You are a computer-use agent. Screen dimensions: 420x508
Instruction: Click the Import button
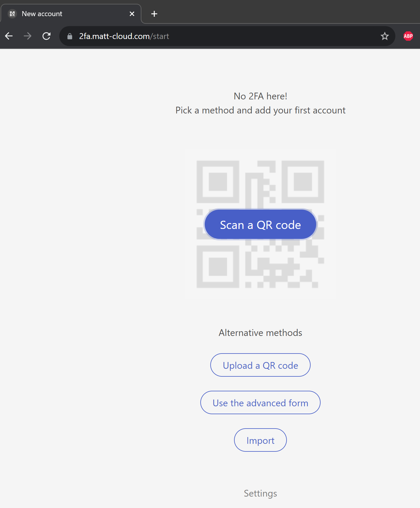(x=260, y=440)
